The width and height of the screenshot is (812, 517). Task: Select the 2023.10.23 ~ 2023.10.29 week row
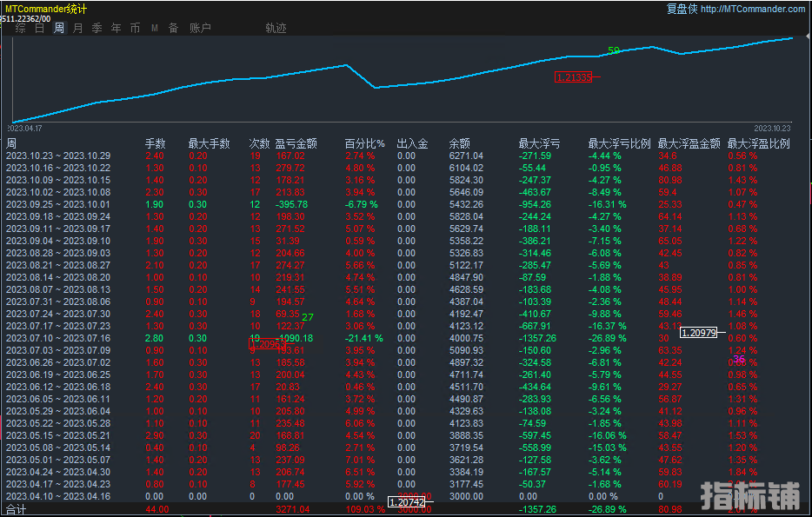pyautogui.click(x=58, y=156)
